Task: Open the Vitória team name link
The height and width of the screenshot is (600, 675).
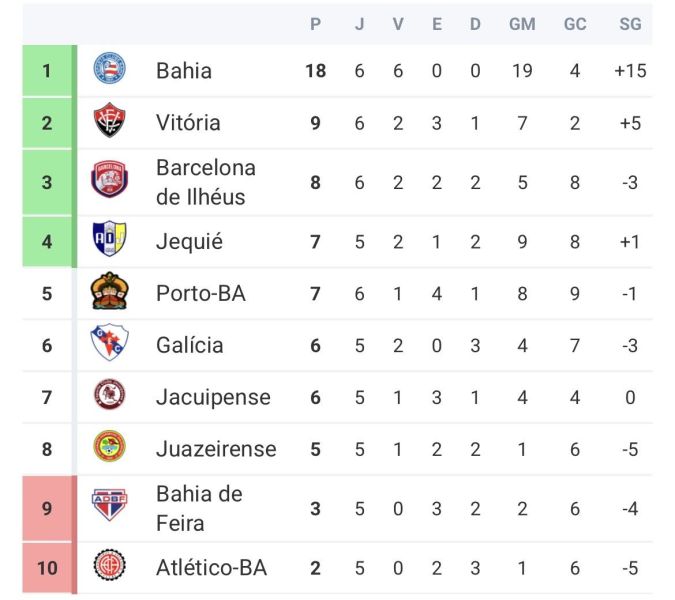Action: (188, 123)
